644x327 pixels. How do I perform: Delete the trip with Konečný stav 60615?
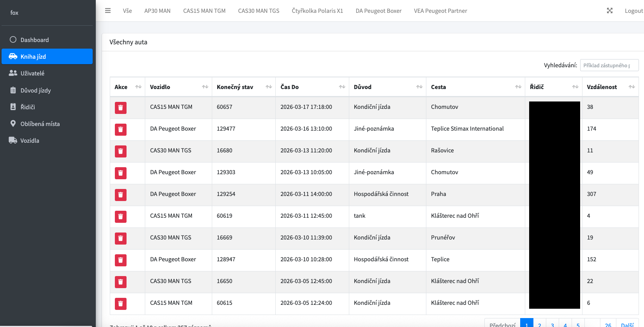(121, 304)
